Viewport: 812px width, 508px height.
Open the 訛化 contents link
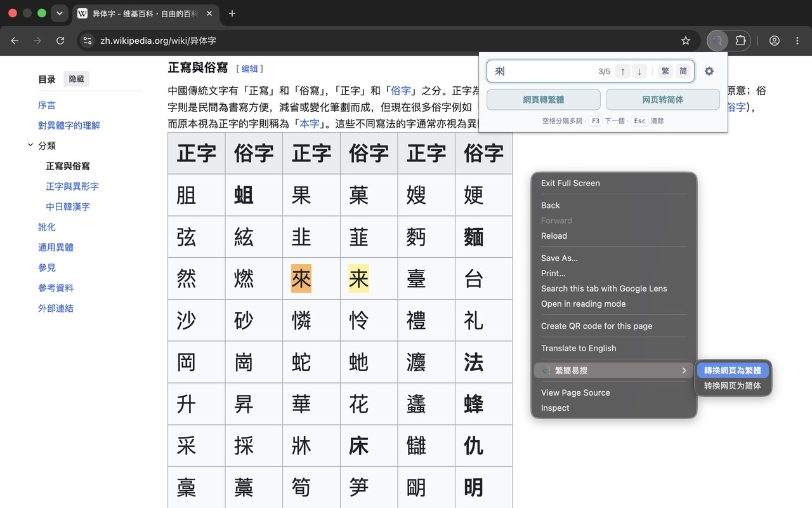click(x=47, y=227)
